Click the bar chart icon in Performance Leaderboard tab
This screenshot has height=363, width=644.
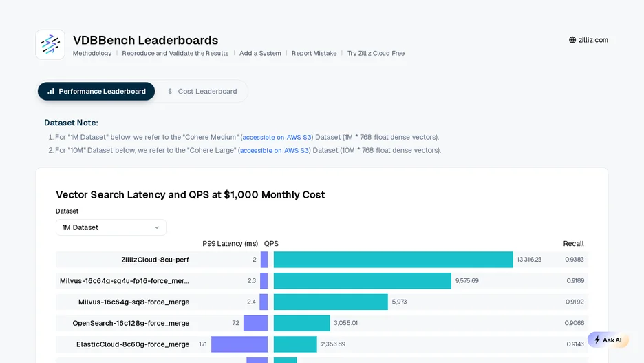click(x=51, y=91)
